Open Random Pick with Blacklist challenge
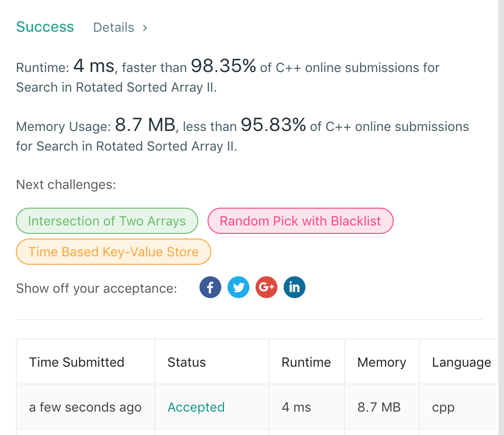This screenshot has height=435, width=504. pyautogui.click(x=300, y=221)
